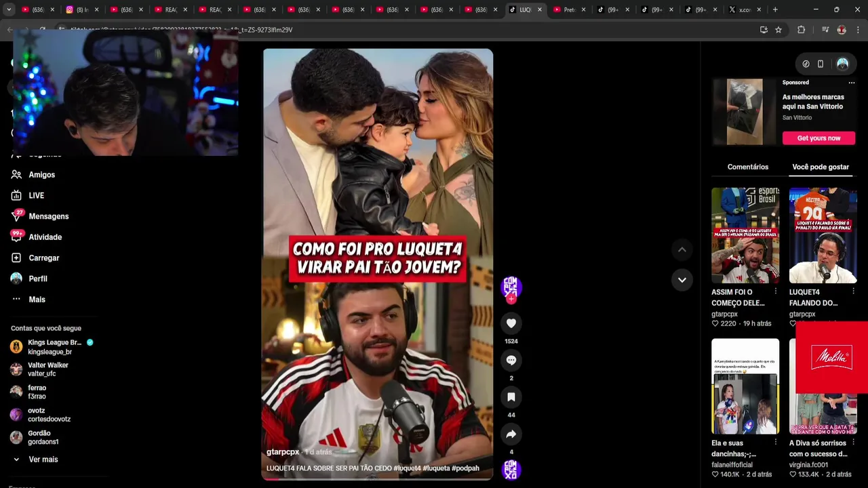Click install app icon in address bar

click(x=764, y=30)
